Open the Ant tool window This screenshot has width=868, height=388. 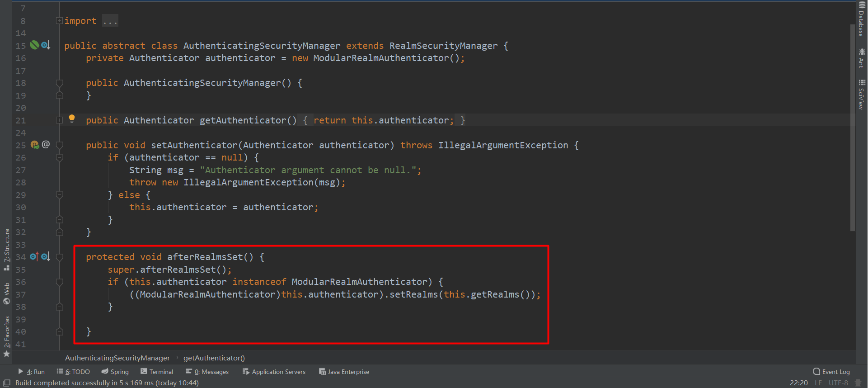862,58
